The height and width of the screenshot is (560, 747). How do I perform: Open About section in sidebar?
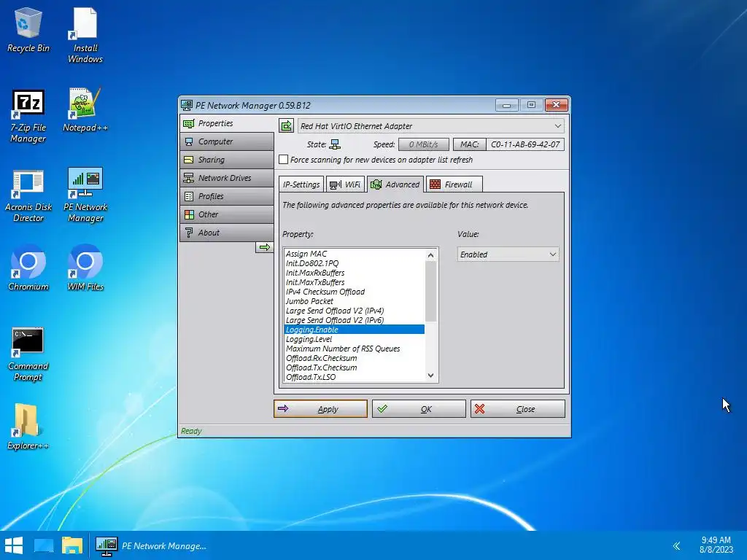(227, 233)
